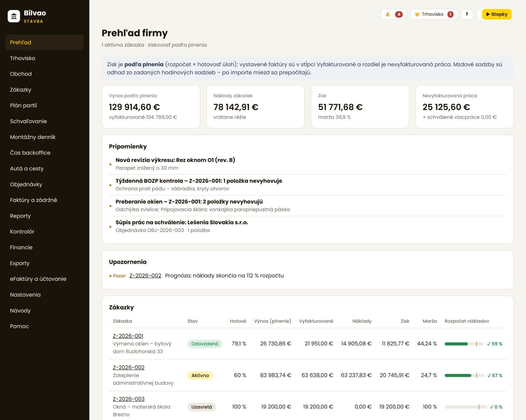Viewport: 526px width, 420px height.
Task: Start the Stopky timer button
Action: click(x=496, y=14)
